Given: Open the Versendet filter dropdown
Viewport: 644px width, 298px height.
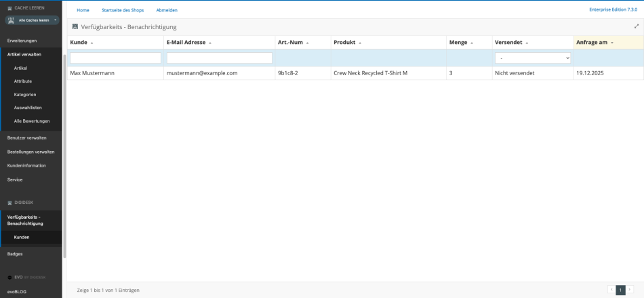Looking at the screenshot, I should (x=532, y=58).
